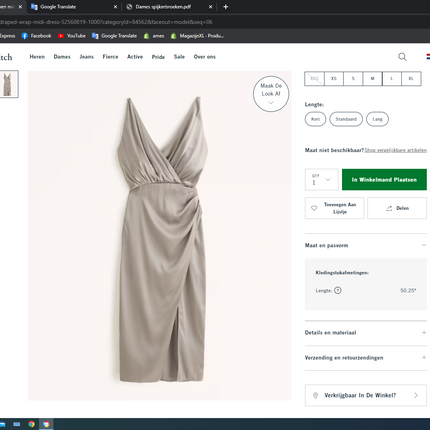Expand Details en materiaal section
This screenshot has width=430, height=430.
[x=424, y=332]
